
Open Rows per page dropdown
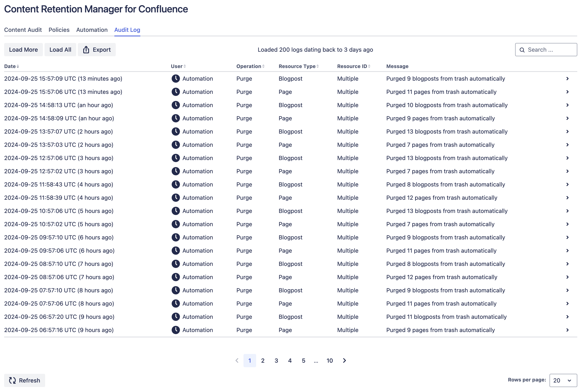tap(563, 380)
